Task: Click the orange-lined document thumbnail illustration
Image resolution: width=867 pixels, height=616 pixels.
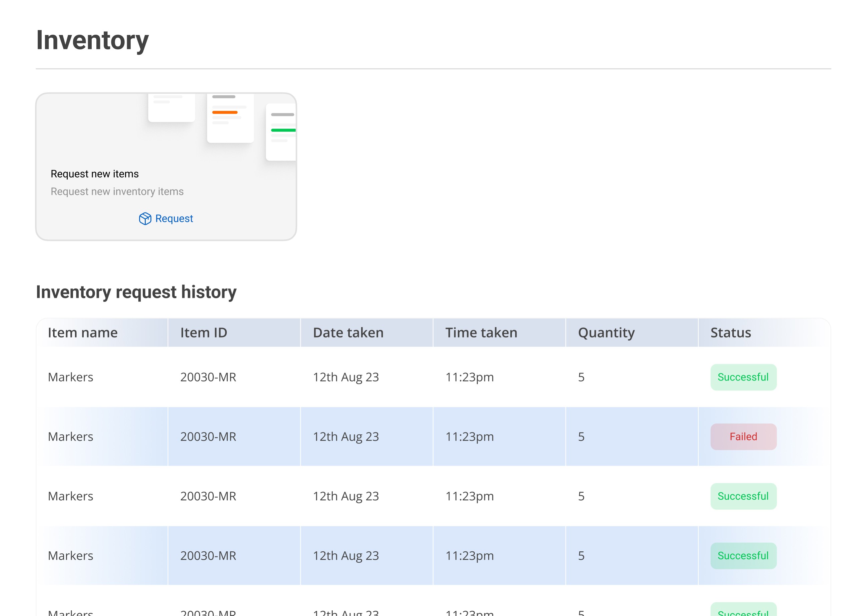Action: [230, 118]
